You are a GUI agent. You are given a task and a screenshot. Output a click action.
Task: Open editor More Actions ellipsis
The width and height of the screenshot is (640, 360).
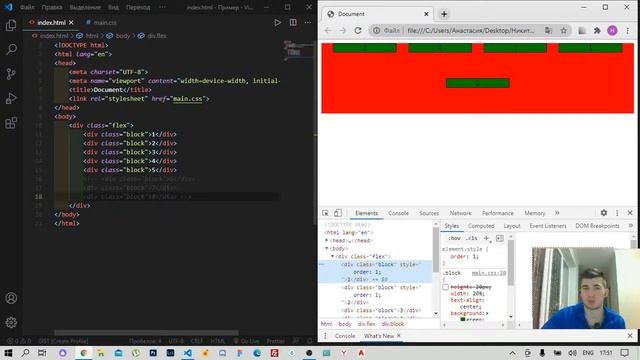tap(308, 22)
